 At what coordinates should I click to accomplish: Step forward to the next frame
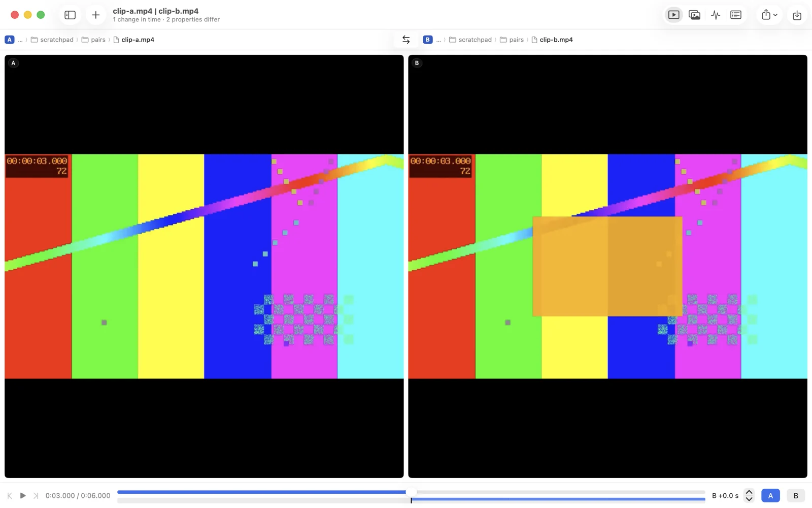coord(36,495)
